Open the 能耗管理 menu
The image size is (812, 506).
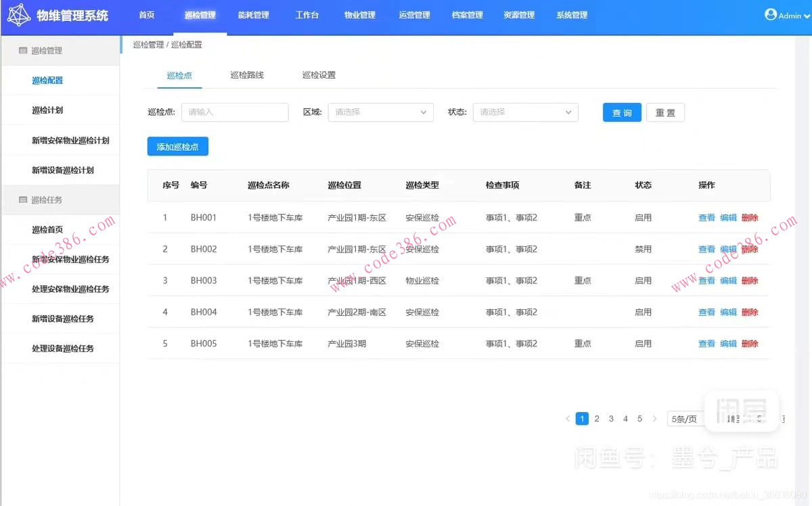point(253,15)
